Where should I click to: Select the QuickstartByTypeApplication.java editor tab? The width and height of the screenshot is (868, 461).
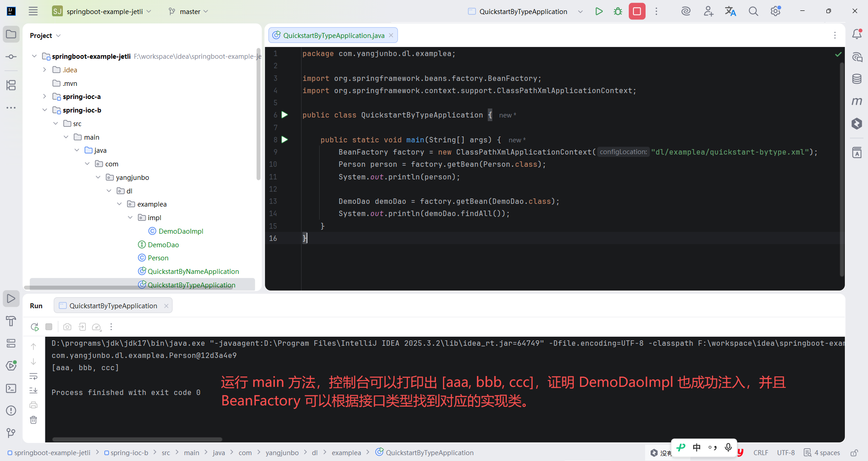pyautogui.click(x=334, y=35)
